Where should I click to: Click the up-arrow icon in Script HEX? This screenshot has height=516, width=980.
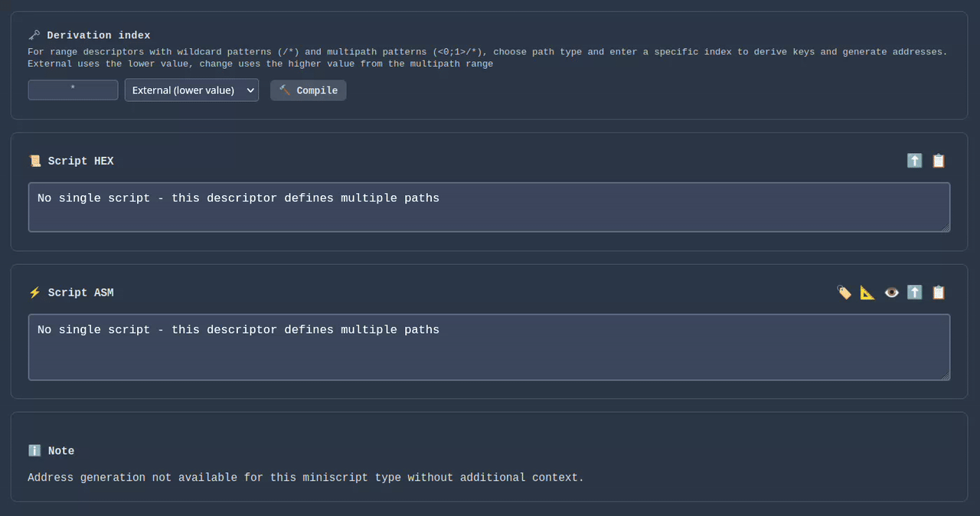click(914, 161)
